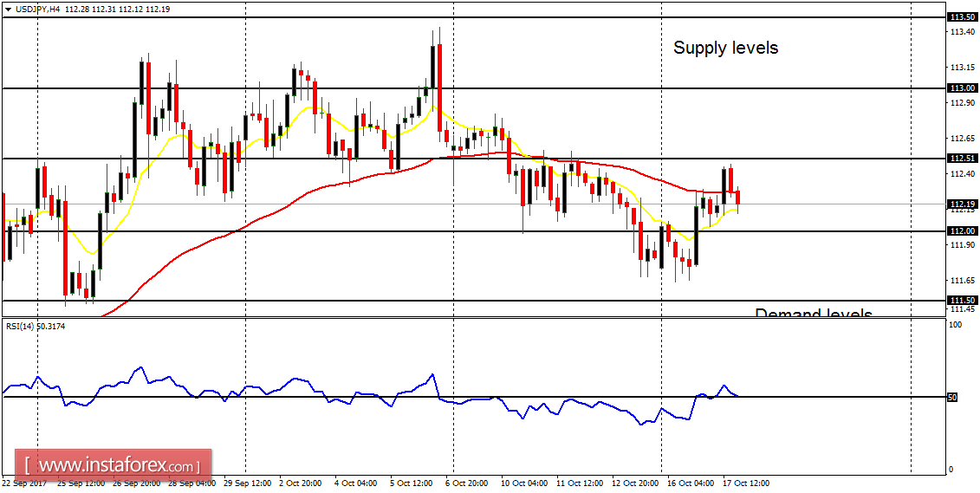Click the '17 Oct 12:00' time axis label

[x=746, y=483]
